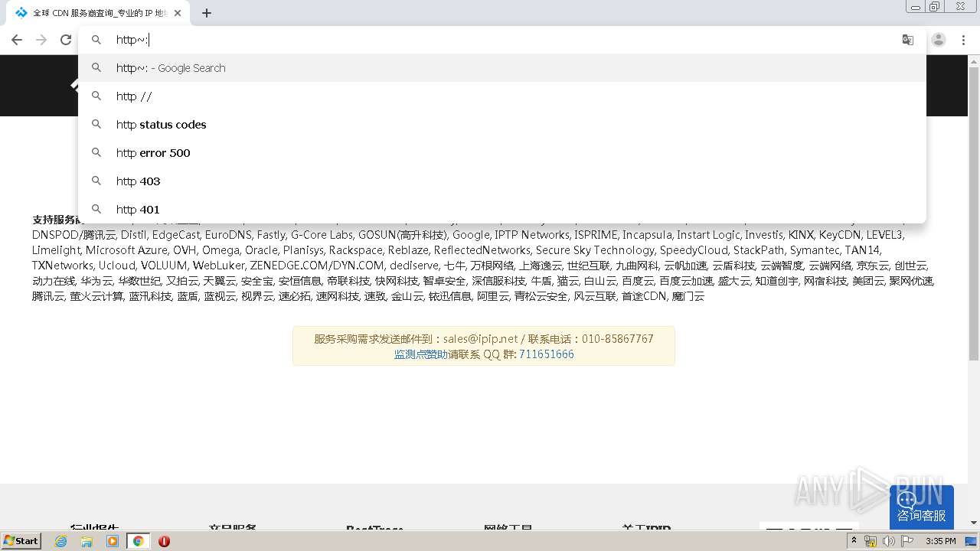Close the CDN lookup tab
This screenshot has height=551, width=980.
(x=178, y=13)
